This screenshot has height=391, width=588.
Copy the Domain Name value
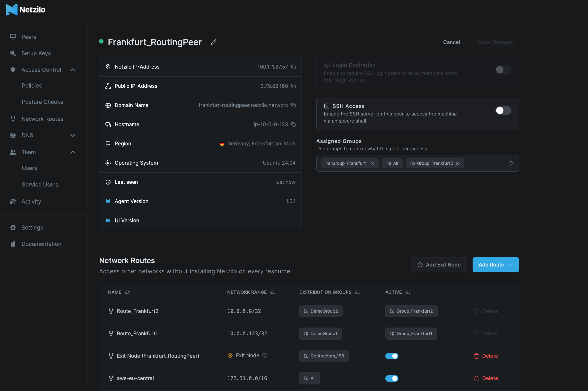coord(294,105)
